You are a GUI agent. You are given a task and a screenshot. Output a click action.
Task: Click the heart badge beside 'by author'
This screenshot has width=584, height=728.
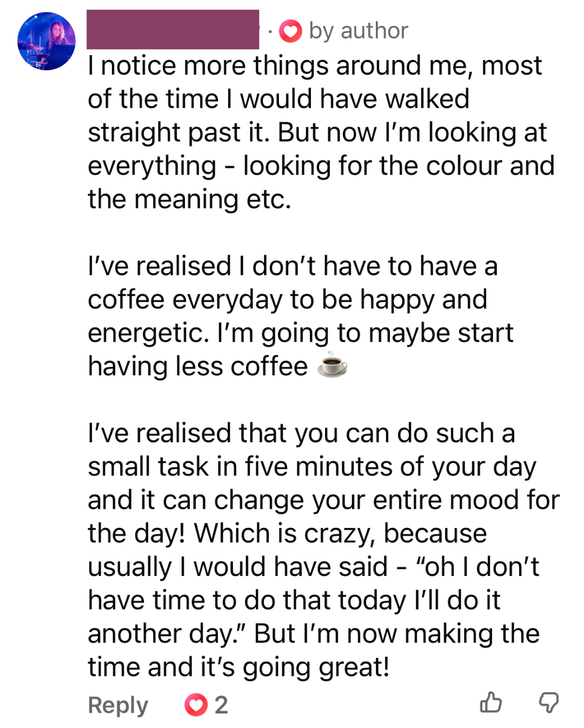(290, 31)
